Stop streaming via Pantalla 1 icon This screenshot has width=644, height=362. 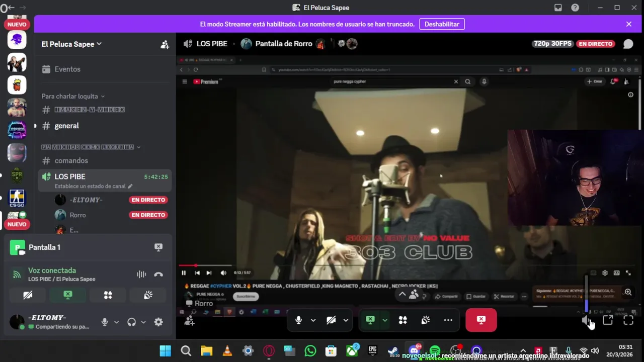[x=158, y=247]
